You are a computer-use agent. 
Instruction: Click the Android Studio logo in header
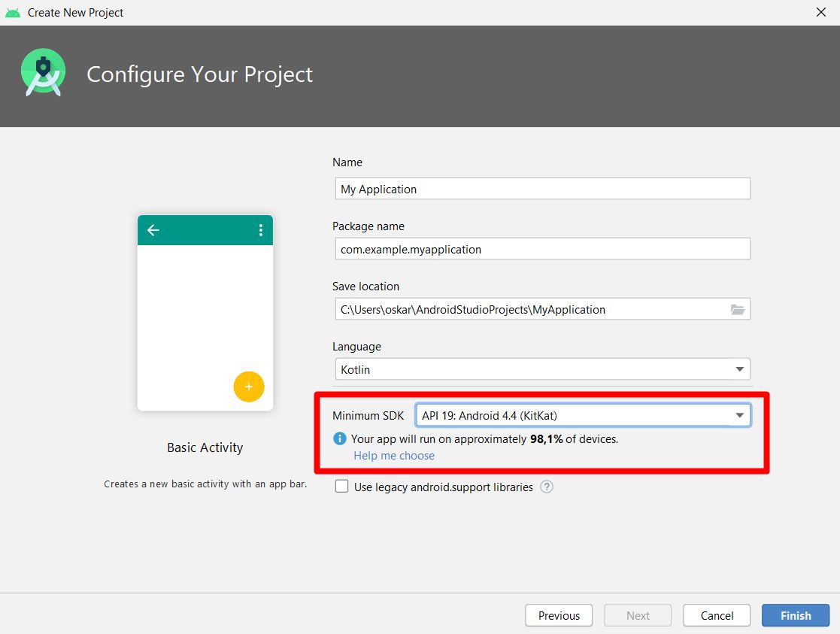[43, 73]
